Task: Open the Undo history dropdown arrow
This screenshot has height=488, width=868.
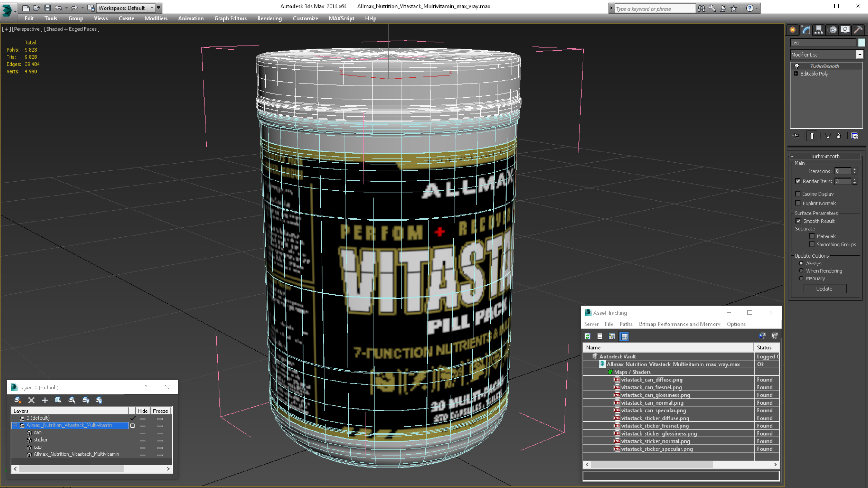Action: coord(66,8)
